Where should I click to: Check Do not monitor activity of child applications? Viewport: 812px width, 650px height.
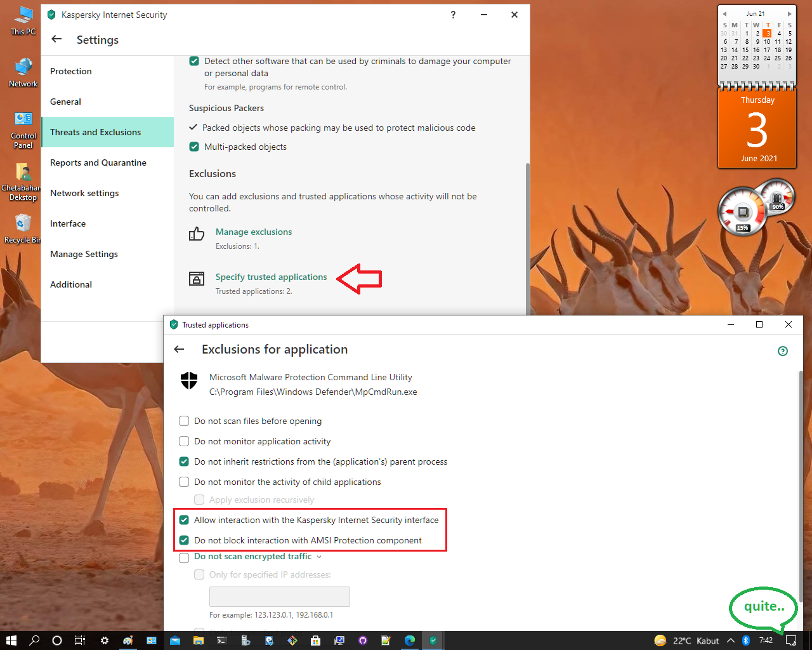[x=184, y=482]
